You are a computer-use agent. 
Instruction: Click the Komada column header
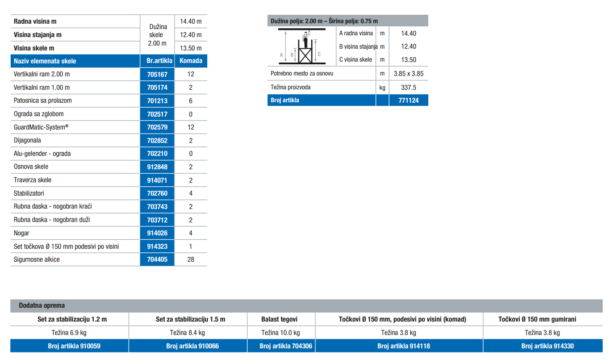191,61
